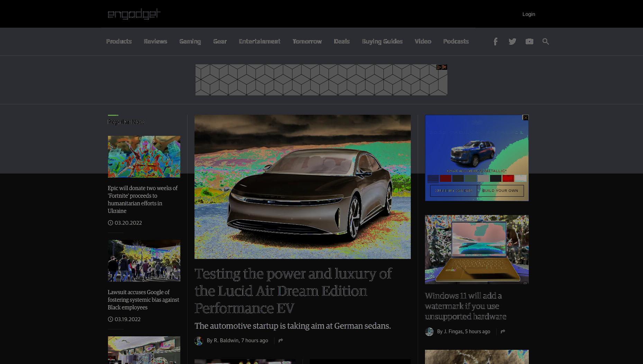Image resolution: width=643 pixels, height=364 pixels.
Task: Go to the Deals section
Action: (342, 41)
